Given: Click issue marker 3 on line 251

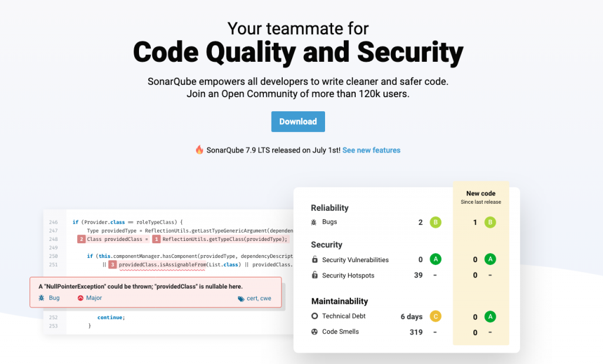Looking at the screenshot, I should coord(112,264).
